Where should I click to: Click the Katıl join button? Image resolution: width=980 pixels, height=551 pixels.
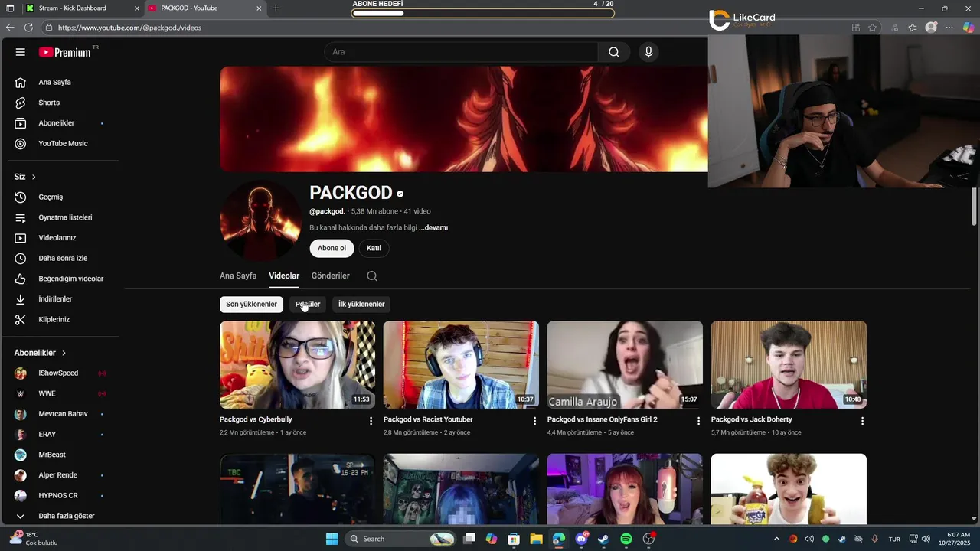[374, 248]
